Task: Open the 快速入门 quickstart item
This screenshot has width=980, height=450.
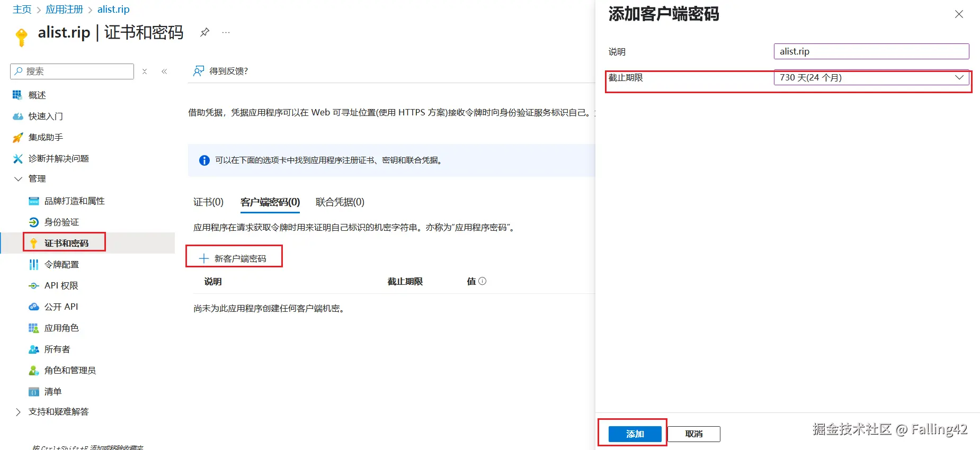Action: click(46, 116)
